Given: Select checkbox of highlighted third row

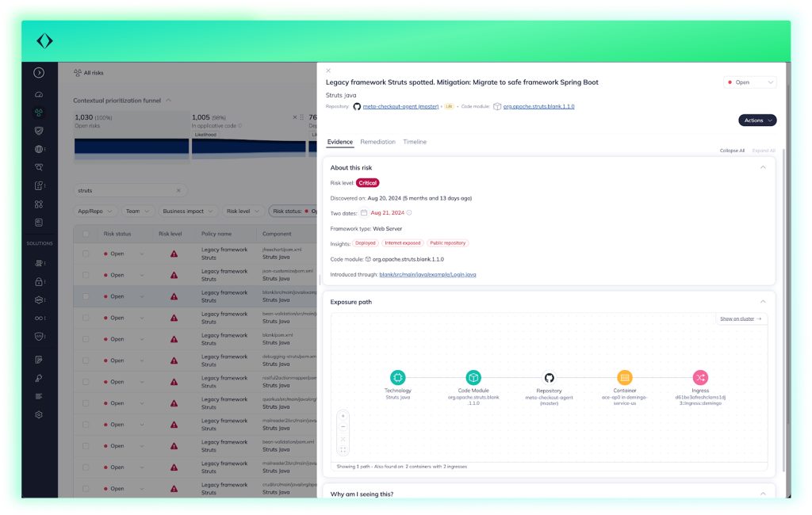Looking at the screenshot, I should coord(86,296).
